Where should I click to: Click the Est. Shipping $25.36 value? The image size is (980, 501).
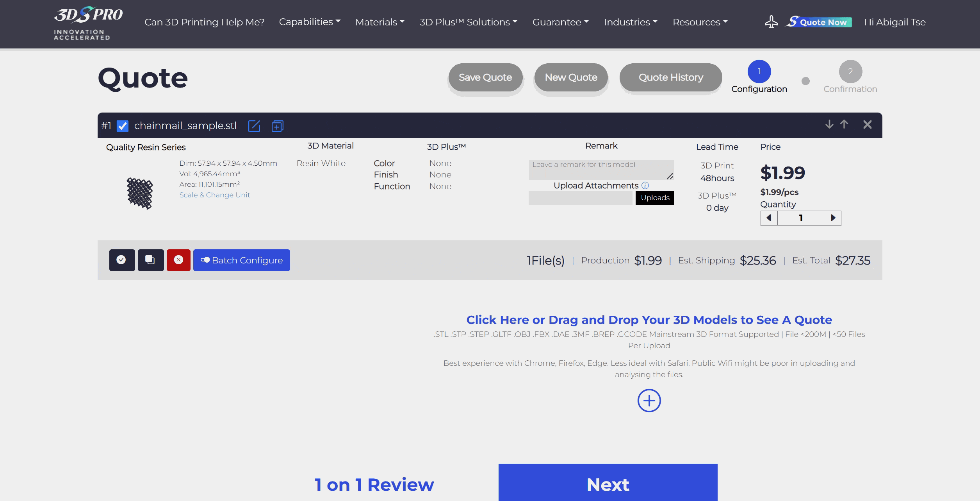coord(758,260)
